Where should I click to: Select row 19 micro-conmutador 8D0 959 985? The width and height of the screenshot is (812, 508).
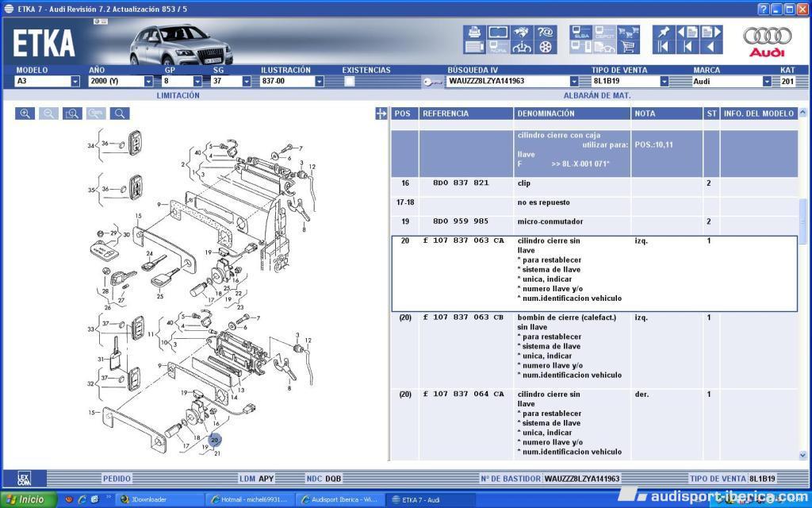pos(595,225)
